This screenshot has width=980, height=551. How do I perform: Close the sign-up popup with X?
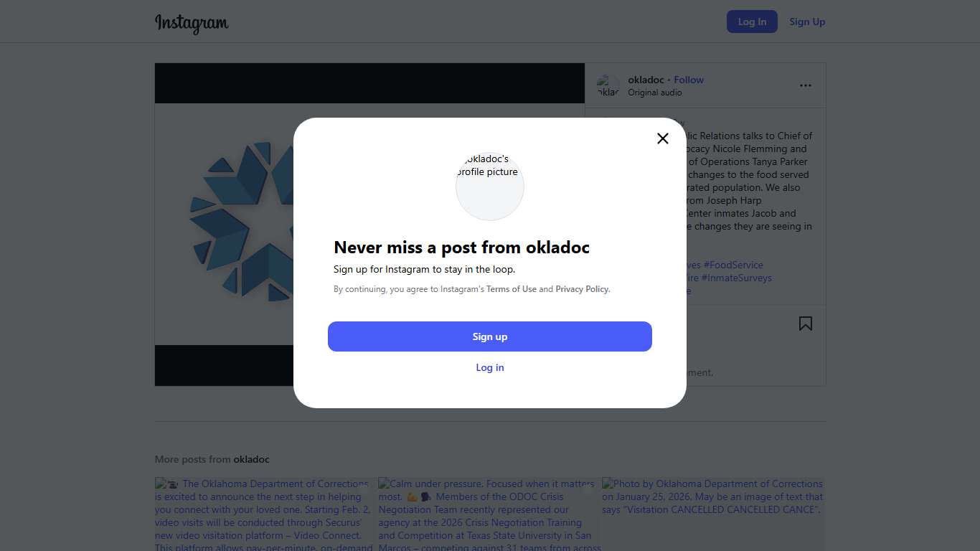663,138
